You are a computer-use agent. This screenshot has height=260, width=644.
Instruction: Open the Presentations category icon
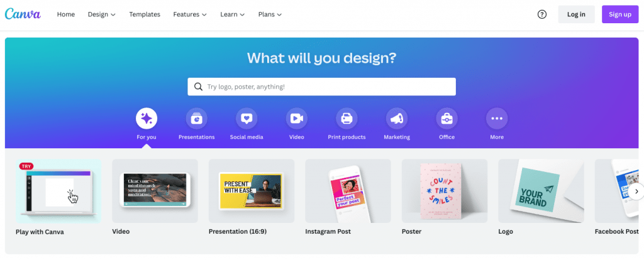click(x=196, y=119)
